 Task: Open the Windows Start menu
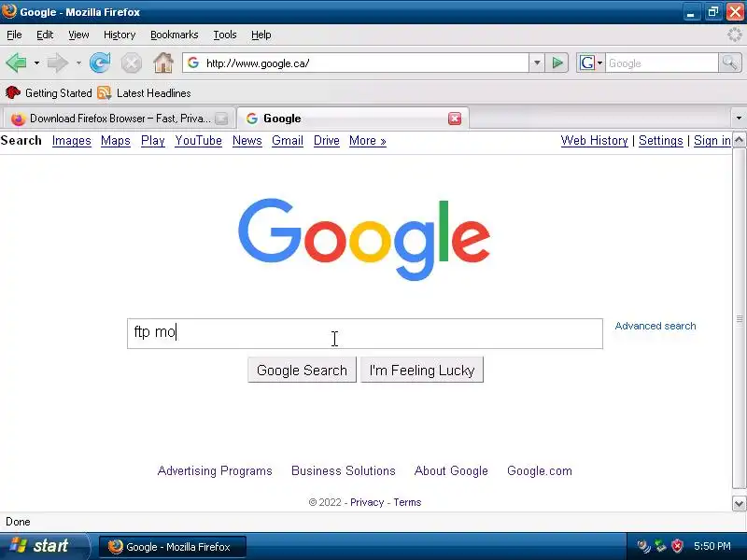tap(44, 546)
